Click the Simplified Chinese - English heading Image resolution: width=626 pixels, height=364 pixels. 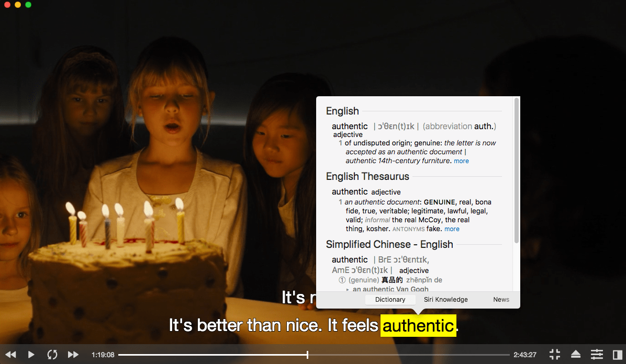pyautogui.click(x=389, y=244)
